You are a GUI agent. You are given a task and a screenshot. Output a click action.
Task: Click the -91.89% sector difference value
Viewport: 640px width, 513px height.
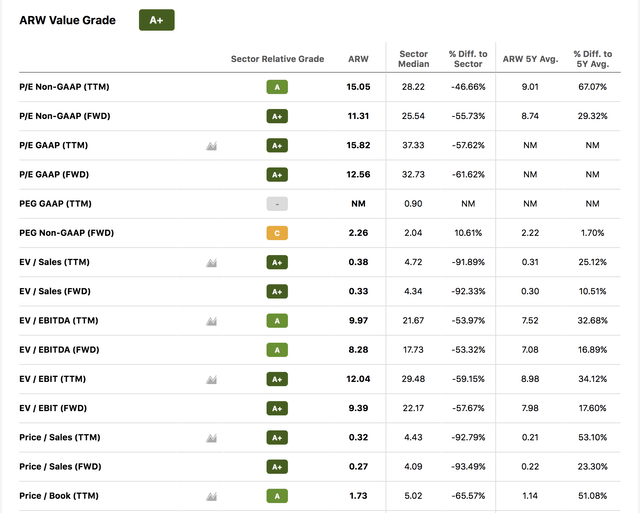click(468, 262)
